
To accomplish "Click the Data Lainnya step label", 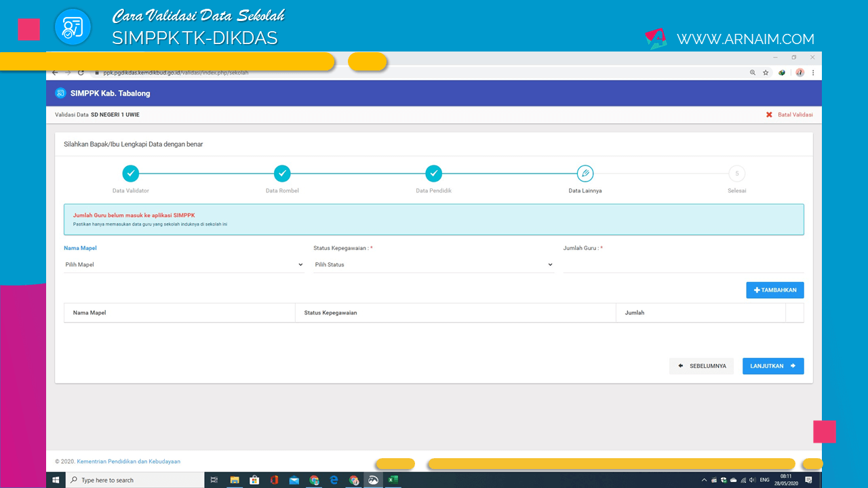I will [585, 191].
